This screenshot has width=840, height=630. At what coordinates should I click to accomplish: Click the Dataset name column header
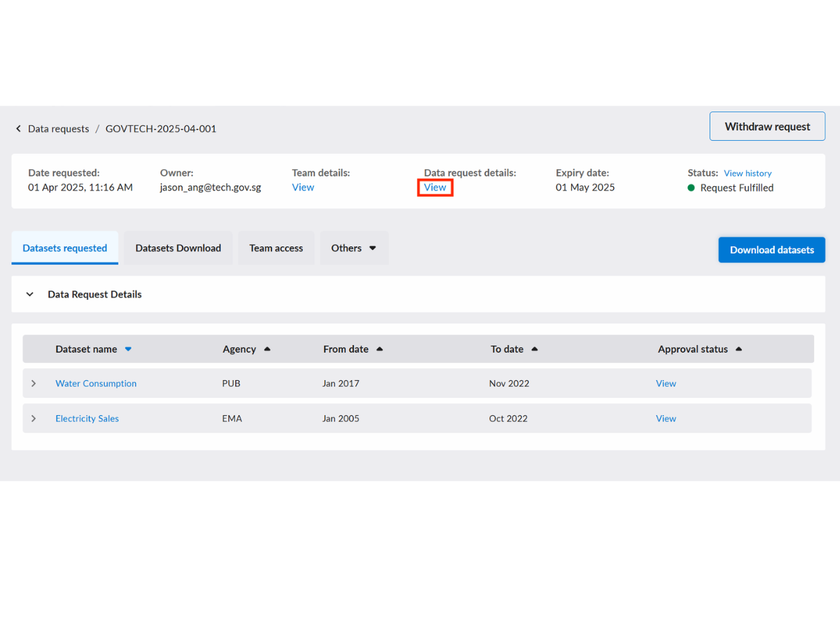pos(86,349)
